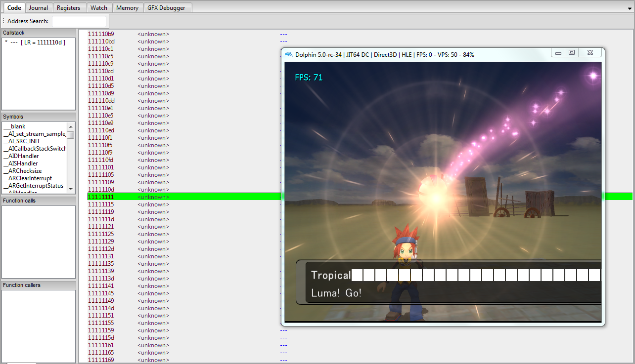The height and width of the screenshot is (364, 635).
Task: Click code address 11111151
Action: tap(101, 316)
